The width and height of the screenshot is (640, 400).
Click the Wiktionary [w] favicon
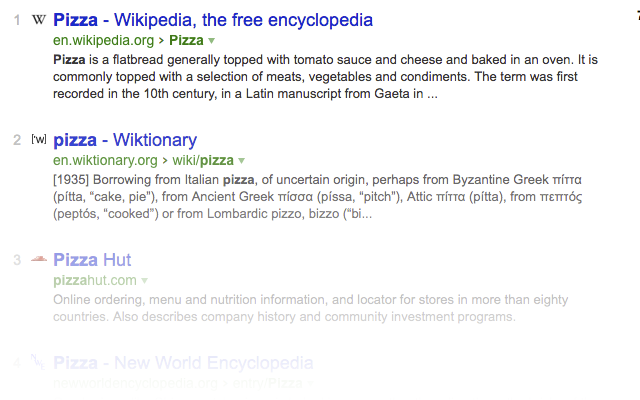point(39,139)
